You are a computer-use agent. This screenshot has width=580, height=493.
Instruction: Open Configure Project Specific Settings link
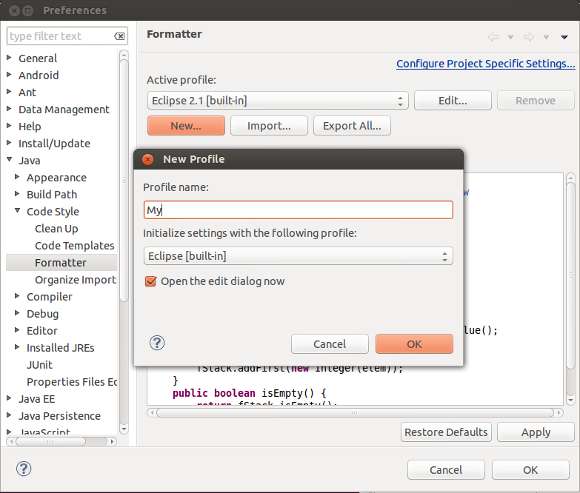pos(486,64)
